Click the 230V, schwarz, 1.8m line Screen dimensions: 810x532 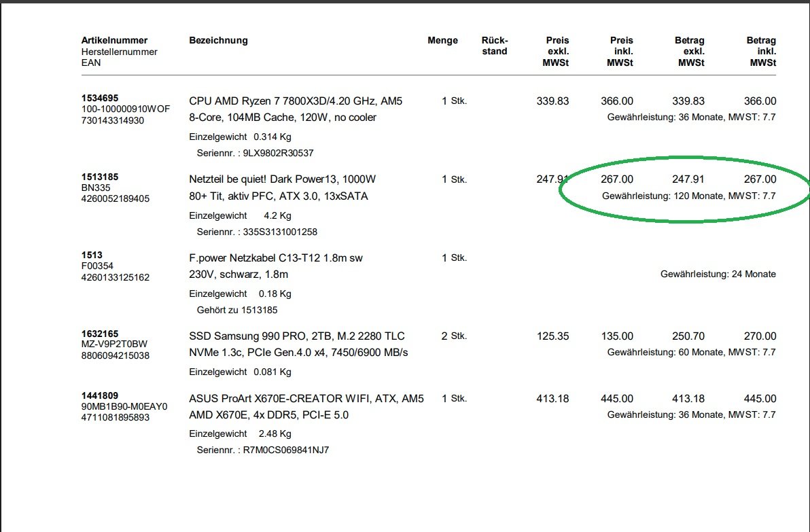[238, 274]
